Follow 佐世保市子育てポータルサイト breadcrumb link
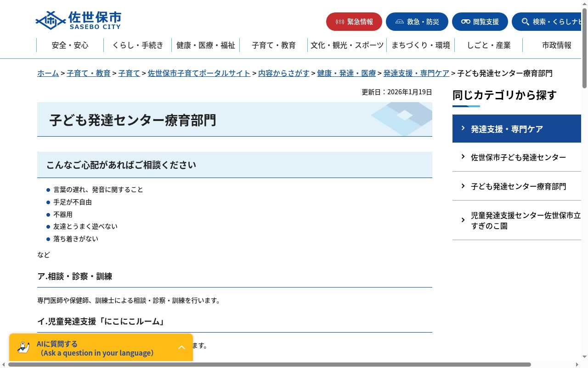This screenshot has height=368, width=588. [x=199, y=73]
